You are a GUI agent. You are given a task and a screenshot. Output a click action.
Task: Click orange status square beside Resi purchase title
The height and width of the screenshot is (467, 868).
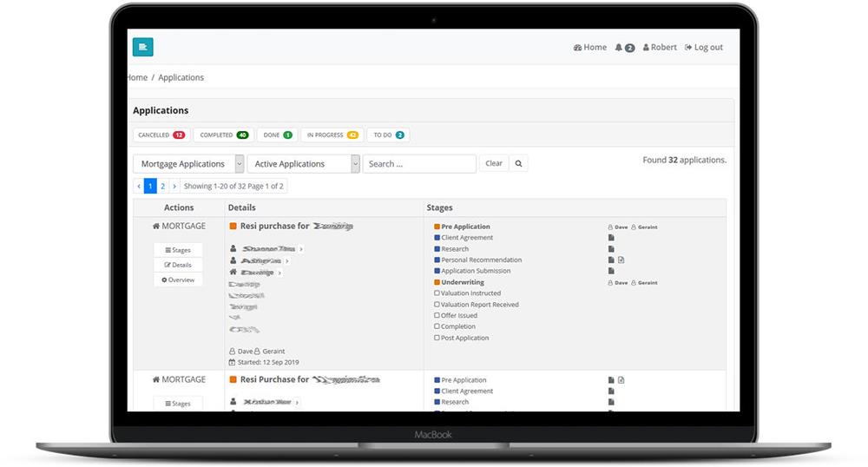coord(233,227)
